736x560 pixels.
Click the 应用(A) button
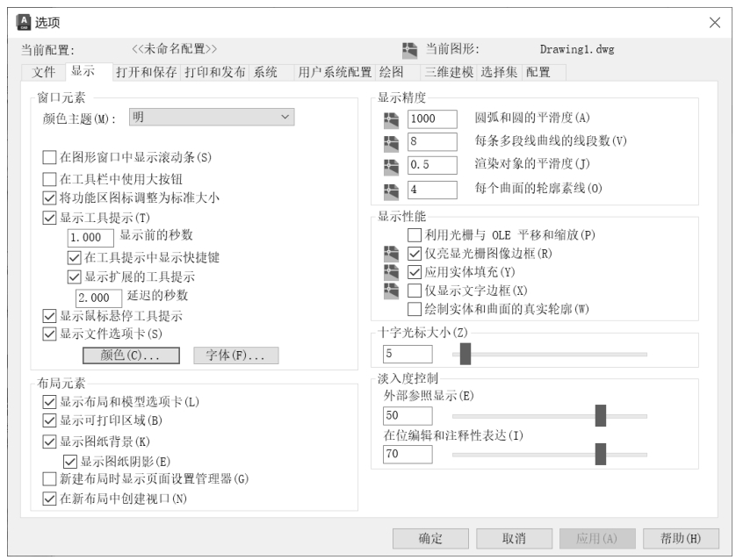click(597, 538)
